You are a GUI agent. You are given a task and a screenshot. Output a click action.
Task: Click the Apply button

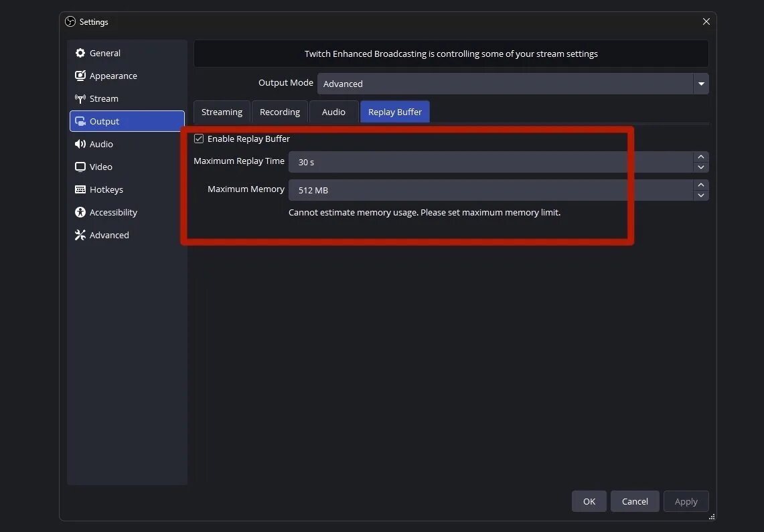pyautogui.click(x=686, y=501)
